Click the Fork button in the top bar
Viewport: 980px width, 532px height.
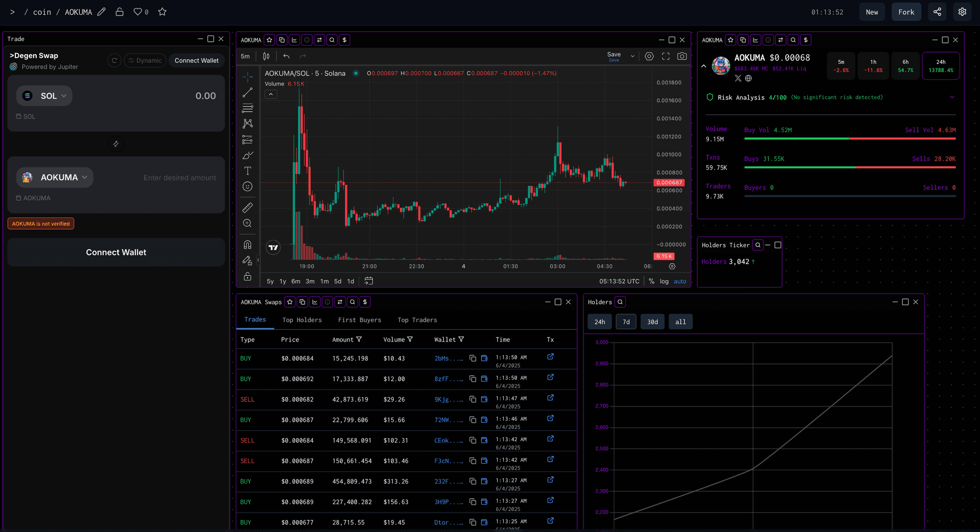[x=906, y=12]
